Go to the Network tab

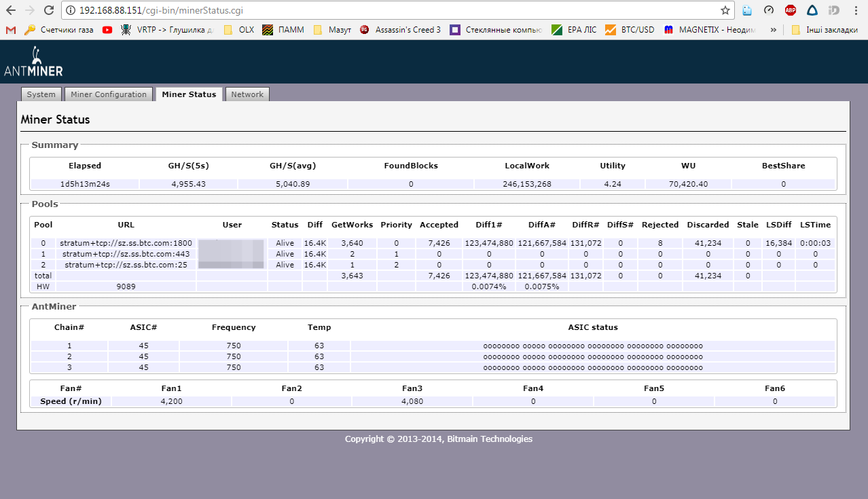247,94
